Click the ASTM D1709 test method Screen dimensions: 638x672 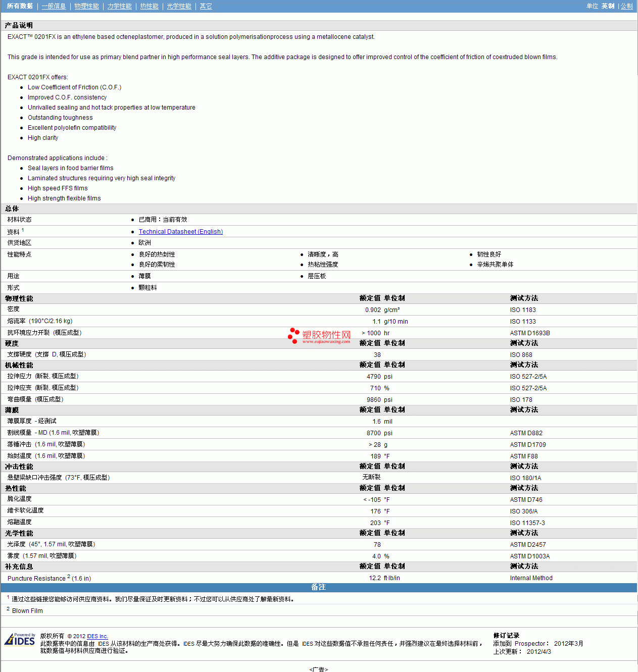point(528,445)
